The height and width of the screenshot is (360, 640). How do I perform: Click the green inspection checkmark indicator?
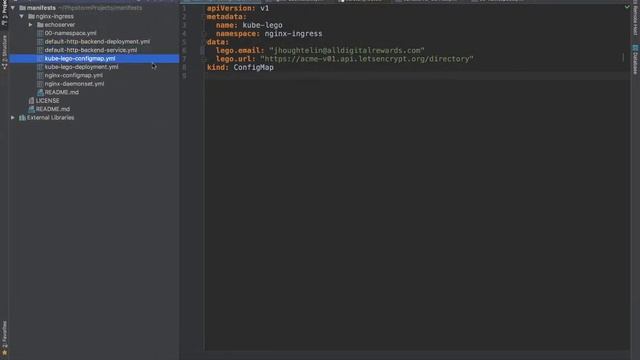627,7
